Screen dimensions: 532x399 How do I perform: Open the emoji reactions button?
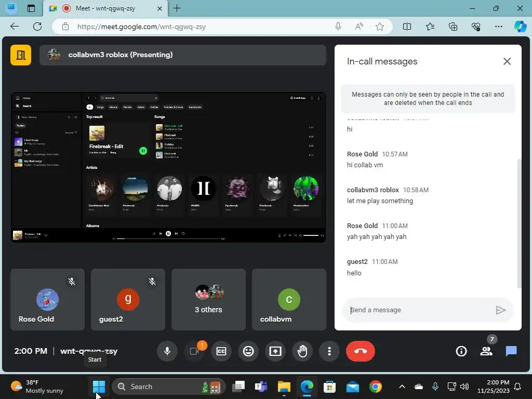248,351
